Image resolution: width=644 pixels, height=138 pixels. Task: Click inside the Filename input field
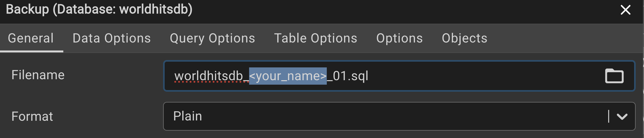448,76
